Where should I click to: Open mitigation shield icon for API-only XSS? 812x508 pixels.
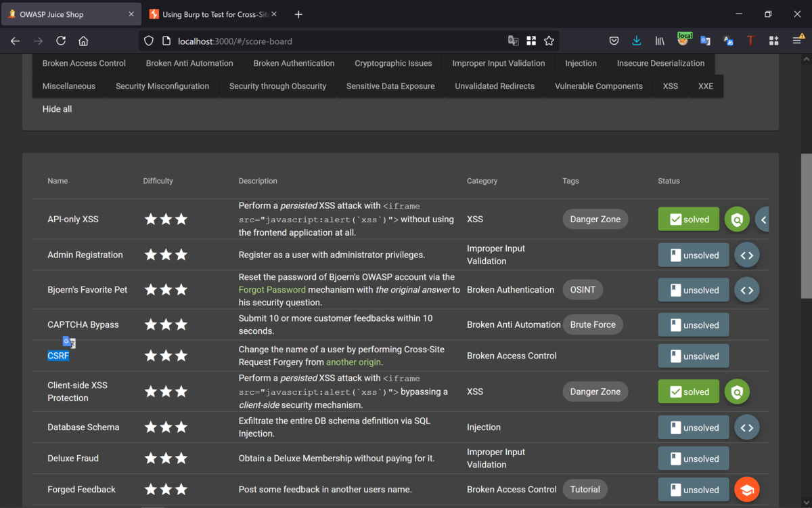pos(737,219)
